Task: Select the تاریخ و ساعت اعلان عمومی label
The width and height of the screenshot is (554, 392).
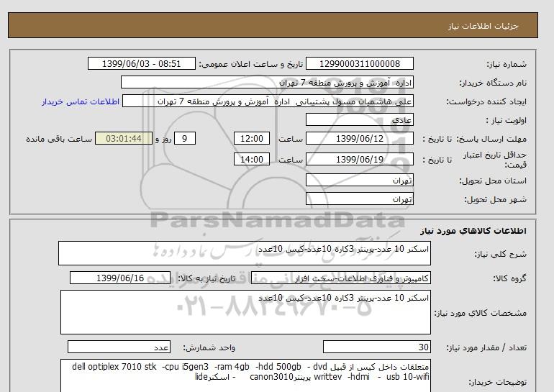Action: tap(251, 64)
